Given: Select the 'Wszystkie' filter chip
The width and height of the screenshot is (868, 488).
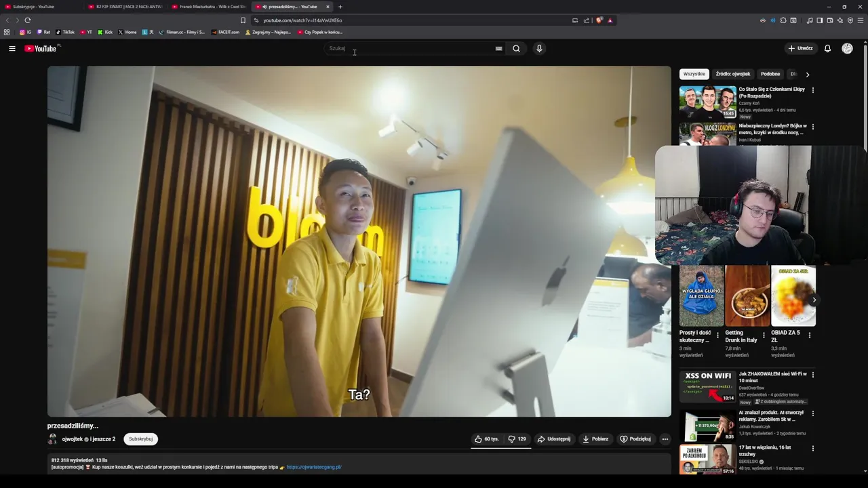Looking at the screenshot, I should [x=694, y=74].
